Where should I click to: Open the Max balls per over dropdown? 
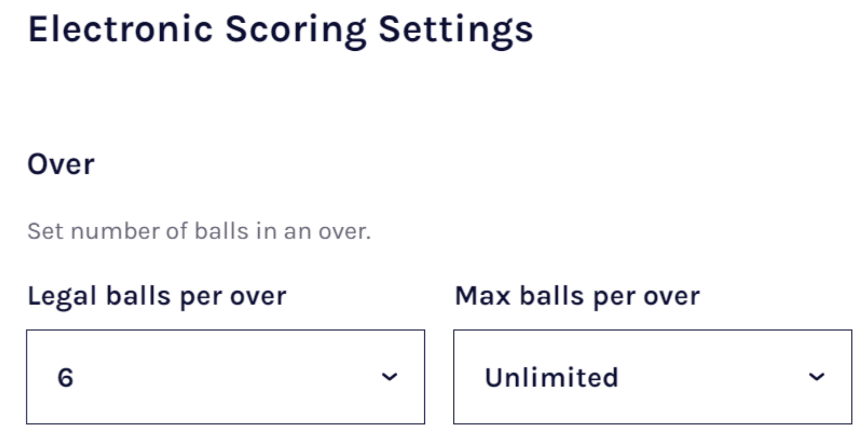point(653,377)
